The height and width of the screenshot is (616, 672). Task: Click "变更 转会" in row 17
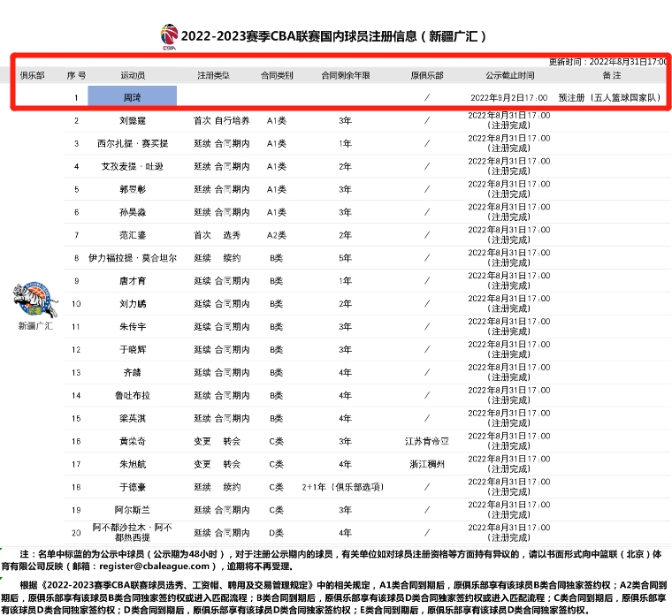point(217,464)
